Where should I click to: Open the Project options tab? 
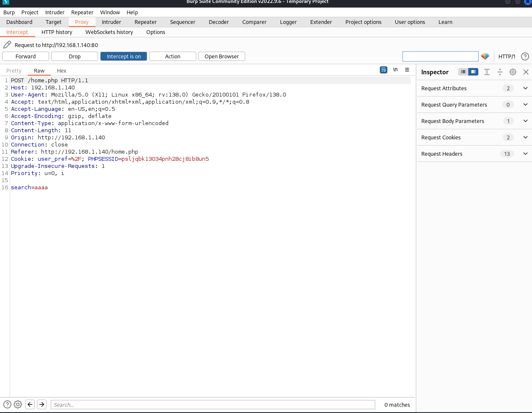pos(363,22)
